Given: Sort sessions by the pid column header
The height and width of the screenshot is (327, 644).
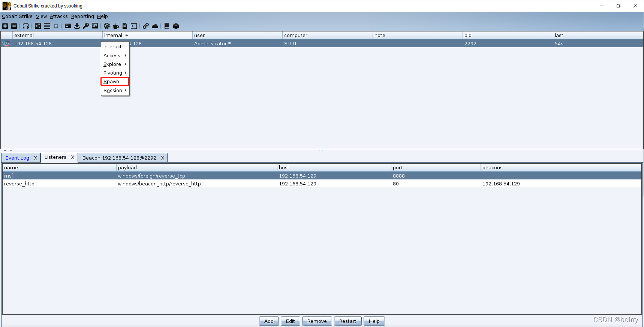Looking at the screenshot, I should click(x=508, y=35).
